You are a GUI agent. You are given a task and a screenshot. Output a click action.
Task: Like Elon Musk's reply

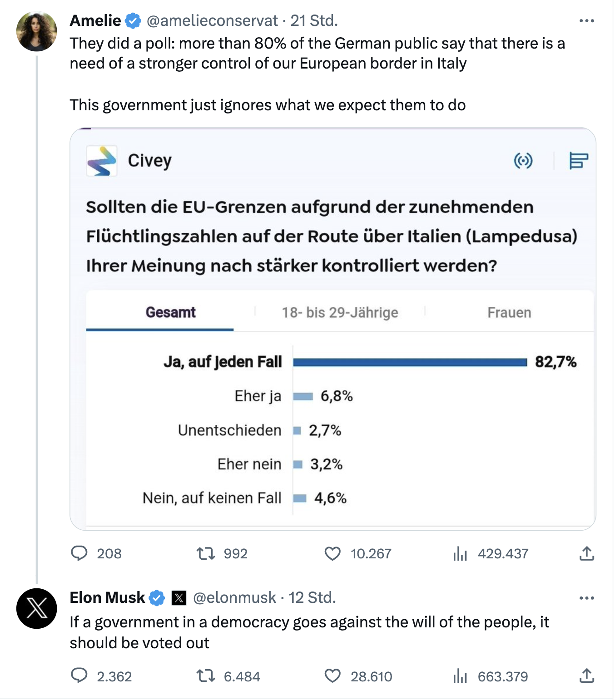[x=332, y=676]
